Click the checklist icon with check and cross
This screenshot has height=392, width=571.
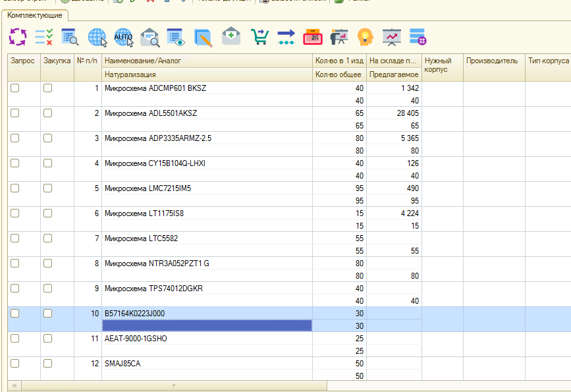click(43, 37)
